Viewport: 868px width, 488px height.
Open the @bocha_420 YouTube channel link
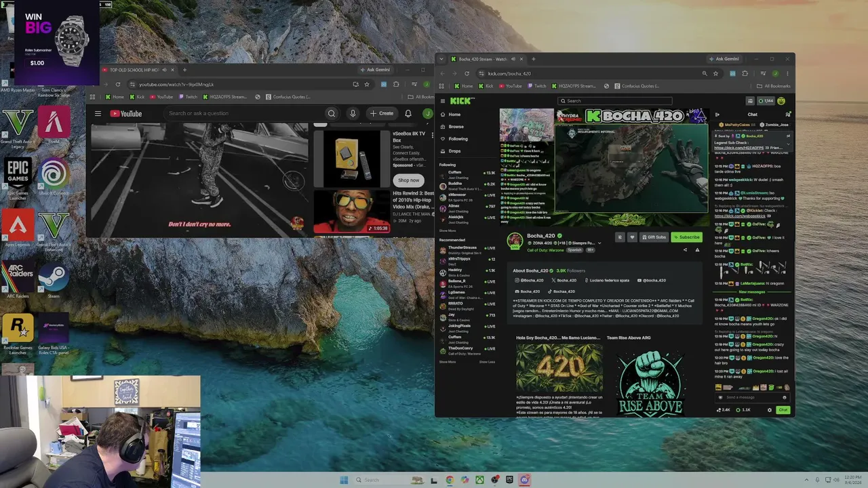click(x=651, y=281)
